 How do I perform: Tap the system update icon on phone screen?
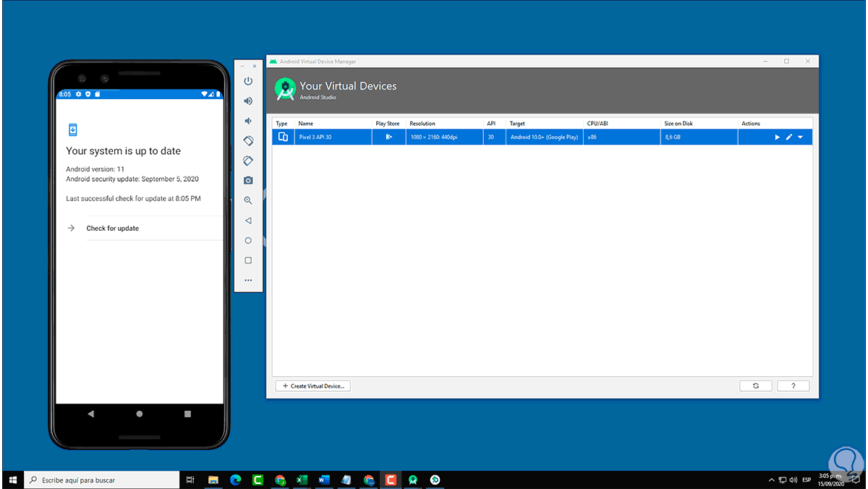(72, 129)
